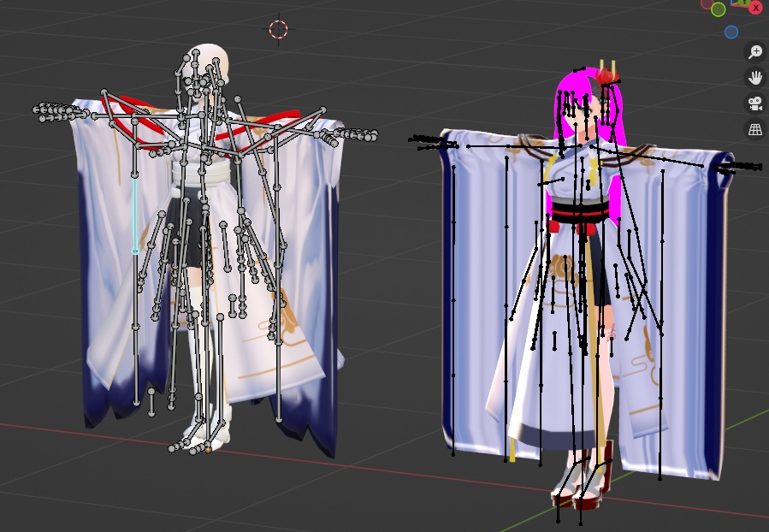This screenshot has height=532, width=769.
Task: Toggle orthographic projection with the grid icon
Action: (755, 129)
